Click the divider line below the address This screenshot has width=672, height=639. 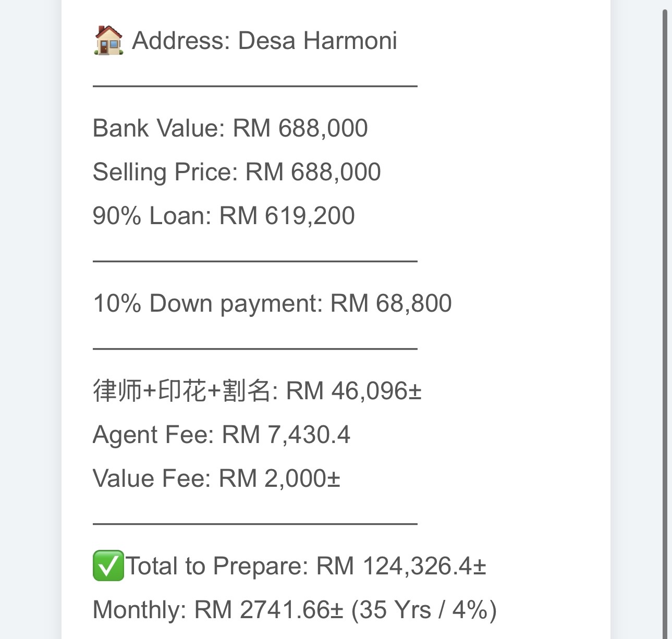pyautogui.click(x=255, y=85)
